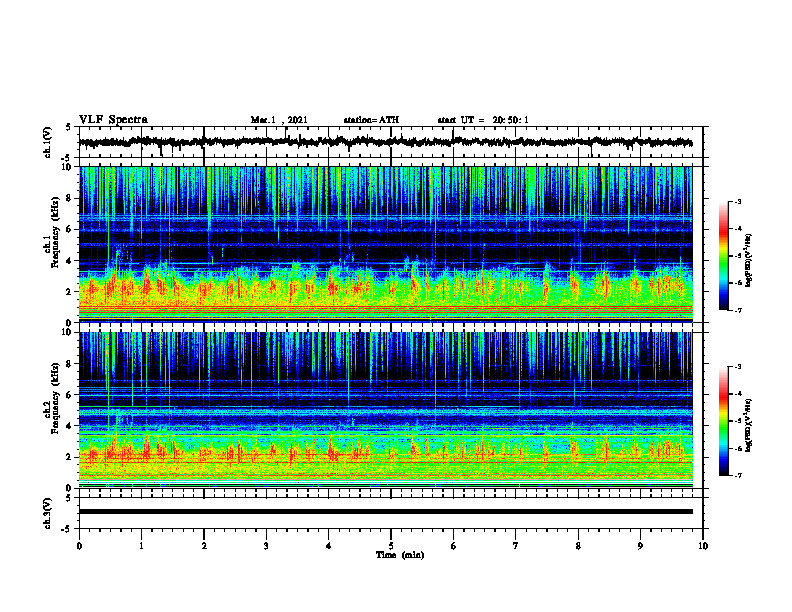Click time axis tick label "1"
792x612 pixels.
tap(141, 546)
